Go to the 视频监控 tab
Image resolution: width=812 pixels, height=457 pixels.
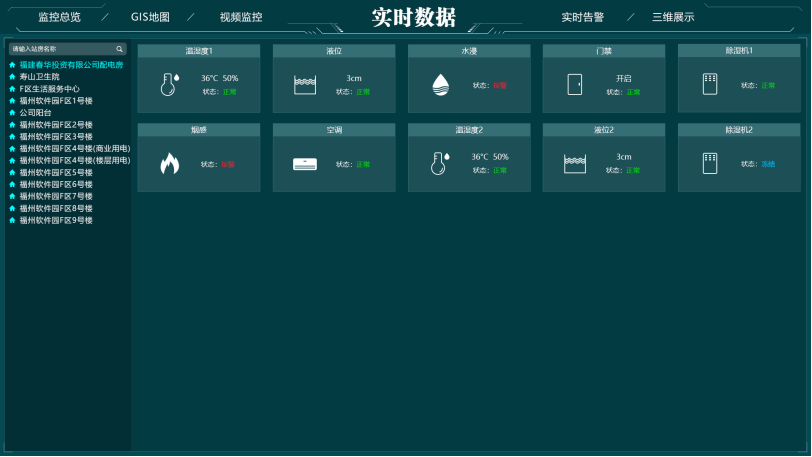tap(241, 17)
